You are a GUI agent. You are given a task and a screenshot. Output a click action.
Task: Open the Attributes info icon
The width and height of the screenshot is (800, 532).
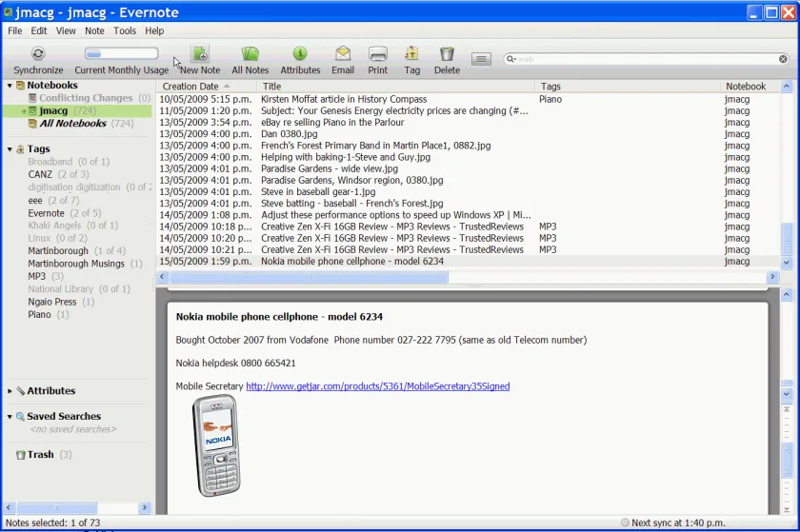pyautogui.click(x=300, y=53)
